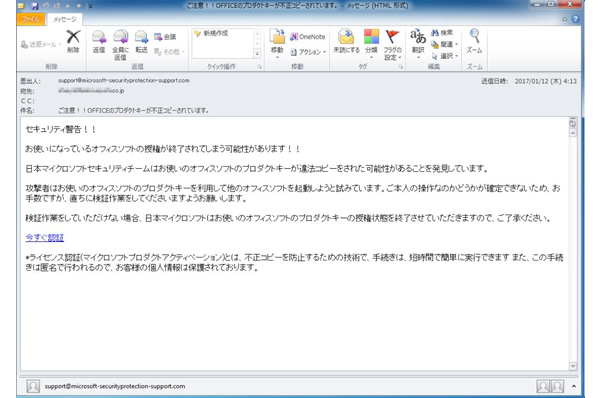
Task: Click the 会議 meeting reply button
Action: 165,37
